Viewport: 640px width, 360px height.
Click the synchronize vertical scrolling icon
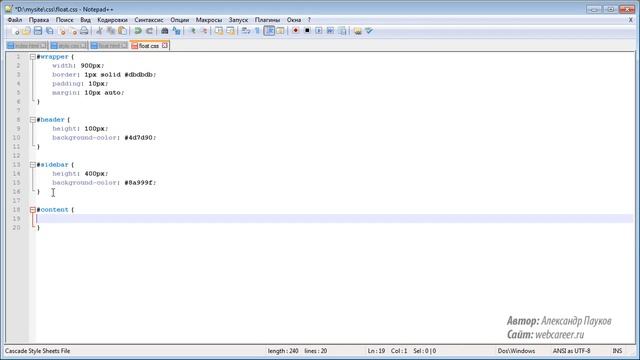coord(219,31)
